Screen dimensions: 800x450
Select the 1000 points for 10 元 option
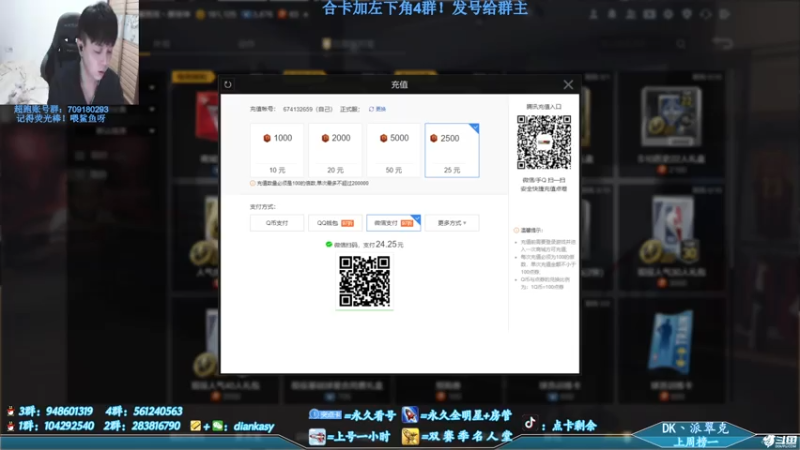click(277, 150)
